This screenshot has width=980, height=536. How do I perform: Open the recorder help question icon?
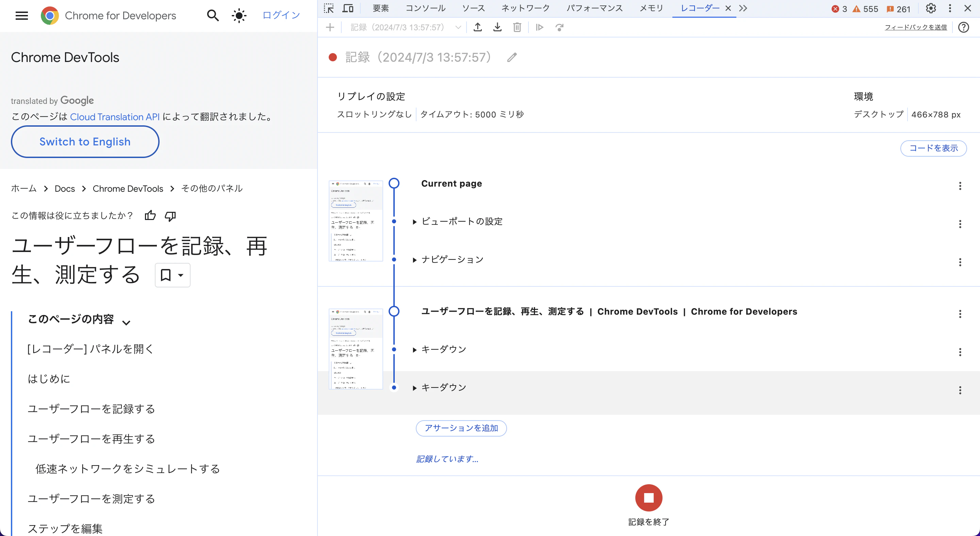click(963, 27)
